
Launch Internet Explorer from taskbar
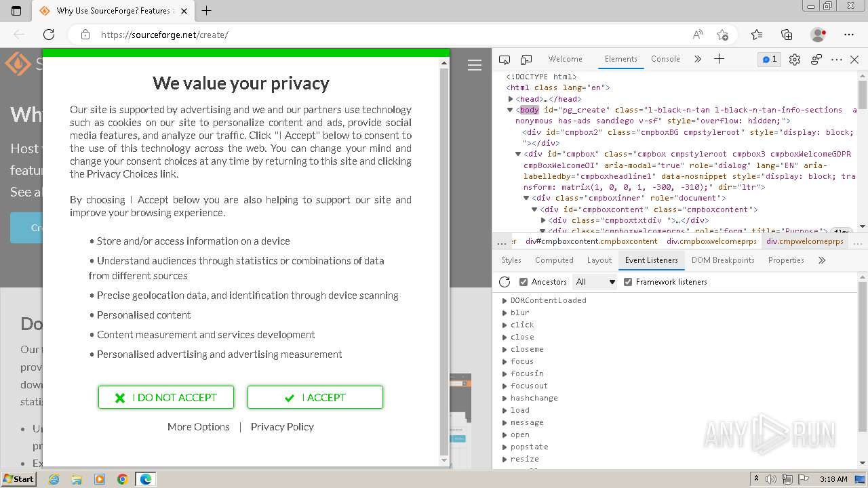point(54,479)
